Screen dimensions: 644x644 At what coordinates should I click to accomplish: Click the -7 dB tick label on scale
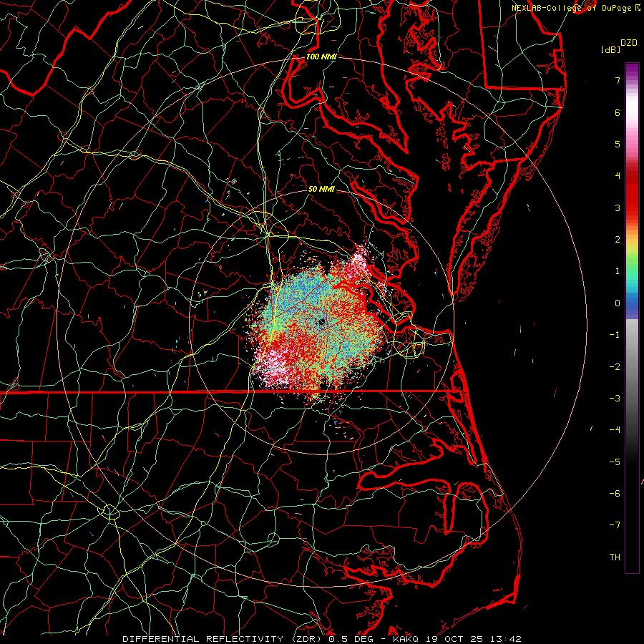(x=615, y=525)
